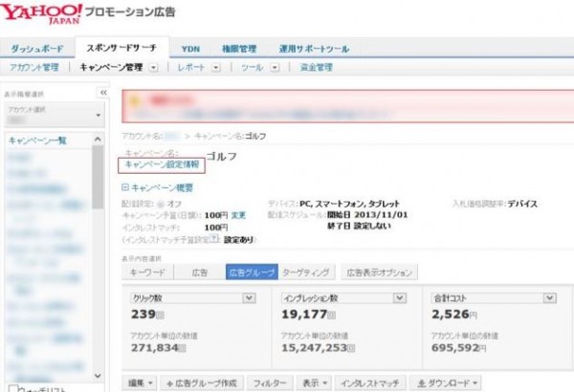Open the ツール dropdown arrow
Image resolution: width=574 pixels, height=392 pixels.
[275, 68]
